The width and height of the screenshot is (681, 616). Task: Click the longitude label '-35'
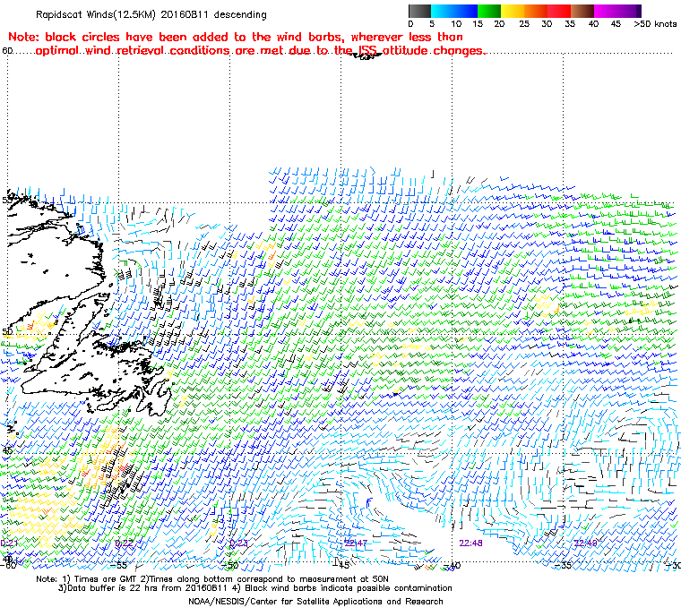[x=564, y=565]
